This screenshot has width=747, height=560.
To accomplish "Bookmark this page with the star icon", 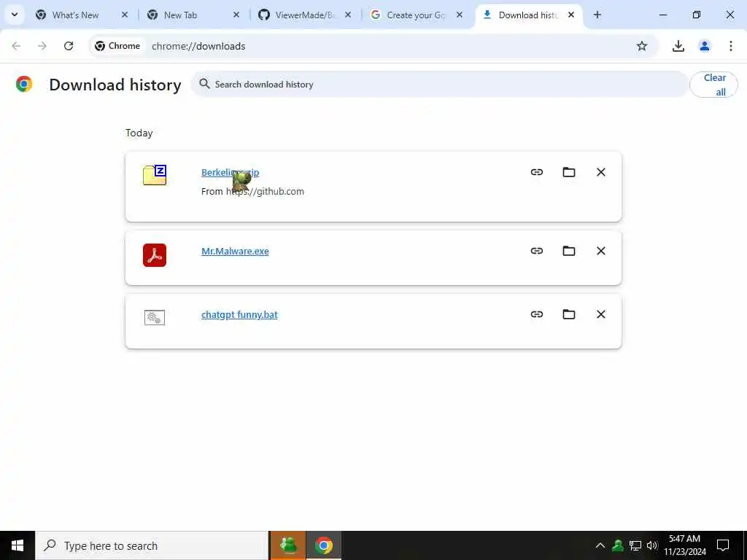I will pyautogui.click(x=642, y=46).
